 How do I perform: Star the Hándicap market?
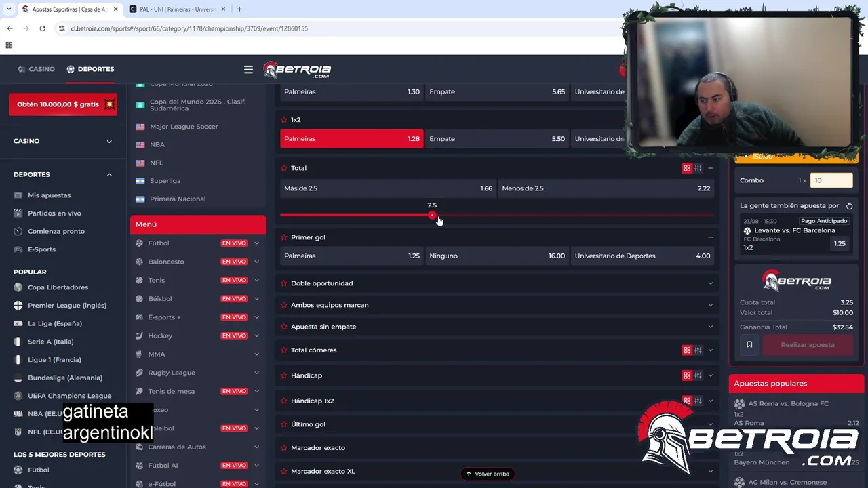284,375
